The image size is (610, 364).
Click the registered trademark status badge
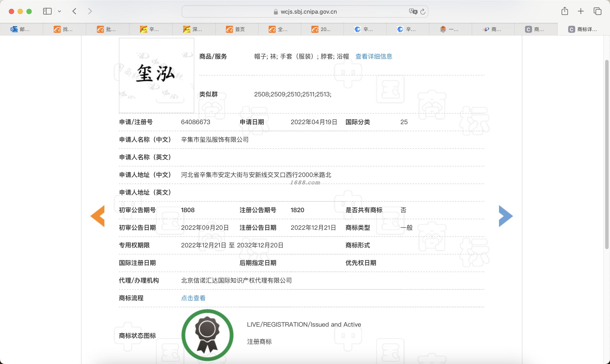[x=207, y=335]
